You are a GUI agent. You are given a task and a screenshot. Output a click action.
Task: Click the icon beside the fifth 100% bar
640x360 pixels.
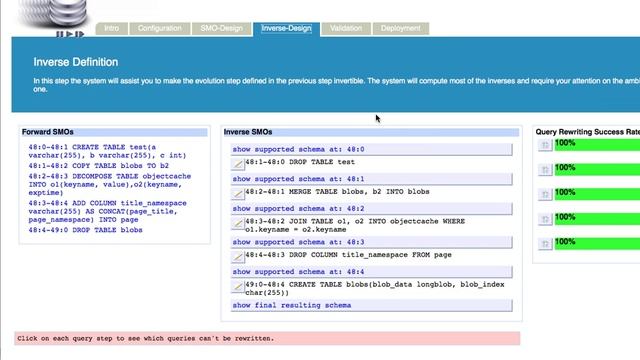545,244
